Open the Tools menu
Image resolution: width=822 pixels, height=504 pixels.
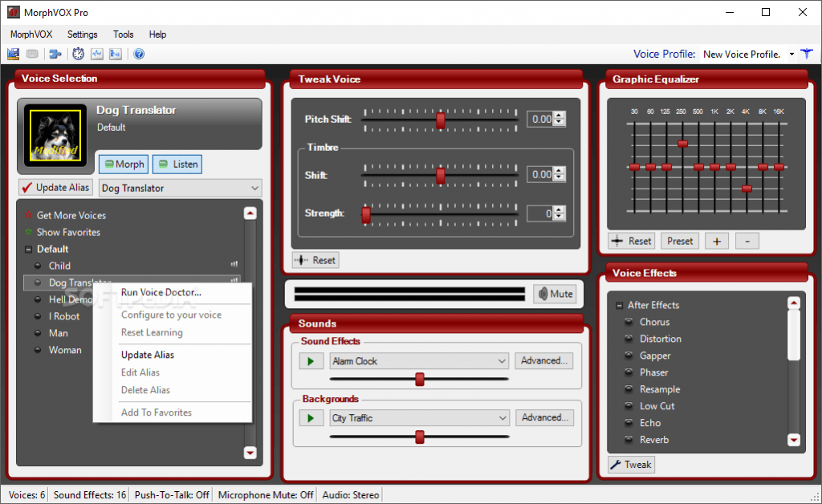(x=123, y=35)
